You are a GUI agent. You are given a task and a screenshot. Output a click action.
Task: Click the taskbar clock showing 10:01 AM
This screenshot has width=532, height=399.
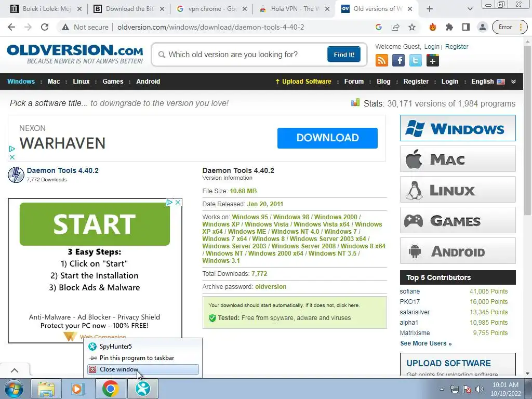(506, 389)
